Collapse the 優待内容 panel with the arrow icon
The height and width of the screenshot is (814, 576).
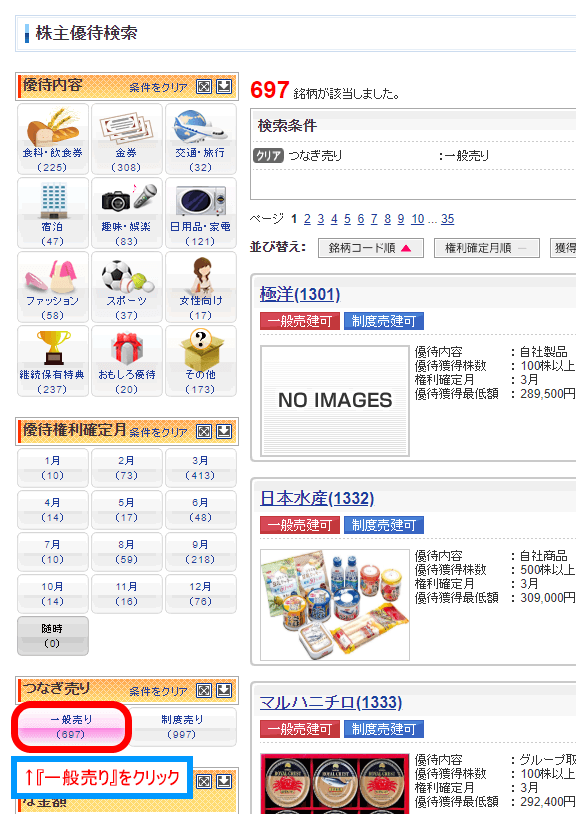click(x=224, y=86)
